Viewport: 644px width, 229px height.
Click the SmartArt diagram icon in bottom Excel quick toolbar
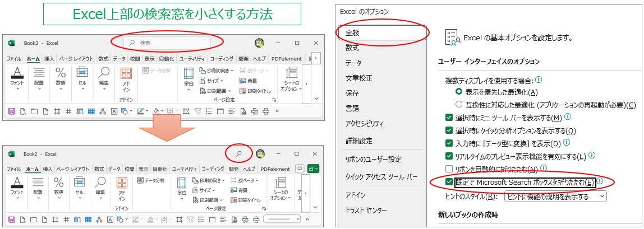pos(99,219)
